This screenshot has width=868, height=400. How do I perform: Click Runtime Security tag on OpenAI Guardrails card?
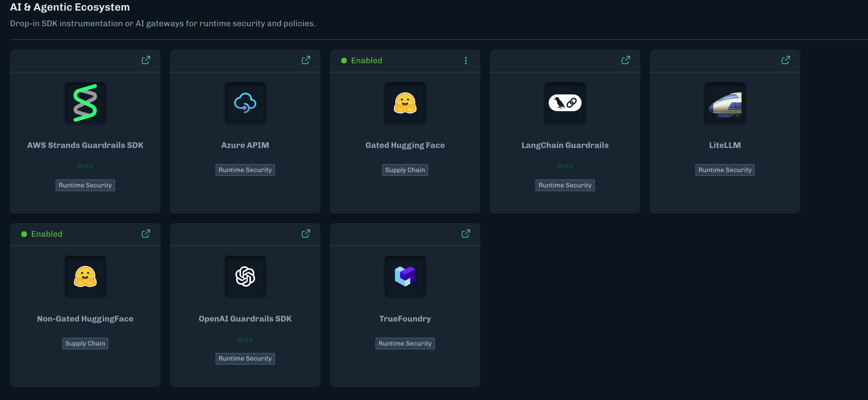tap(245, 359)
